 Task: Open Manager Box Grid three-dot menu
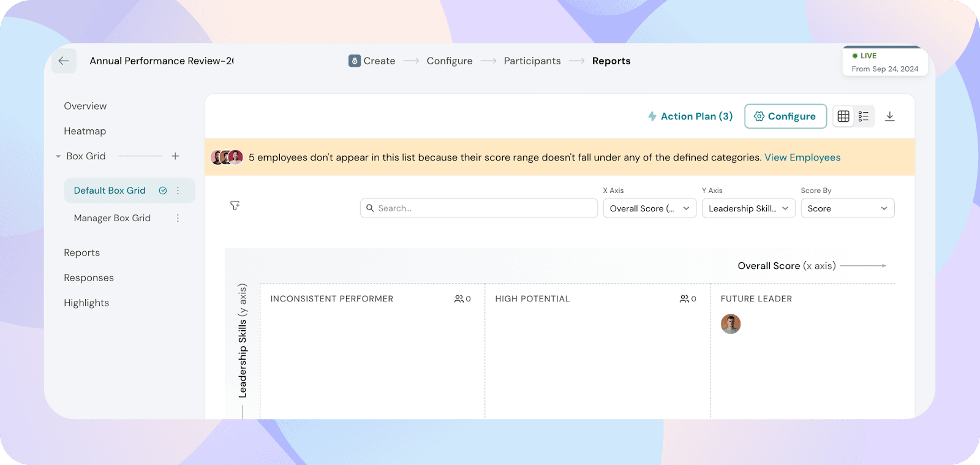(178, 218)
